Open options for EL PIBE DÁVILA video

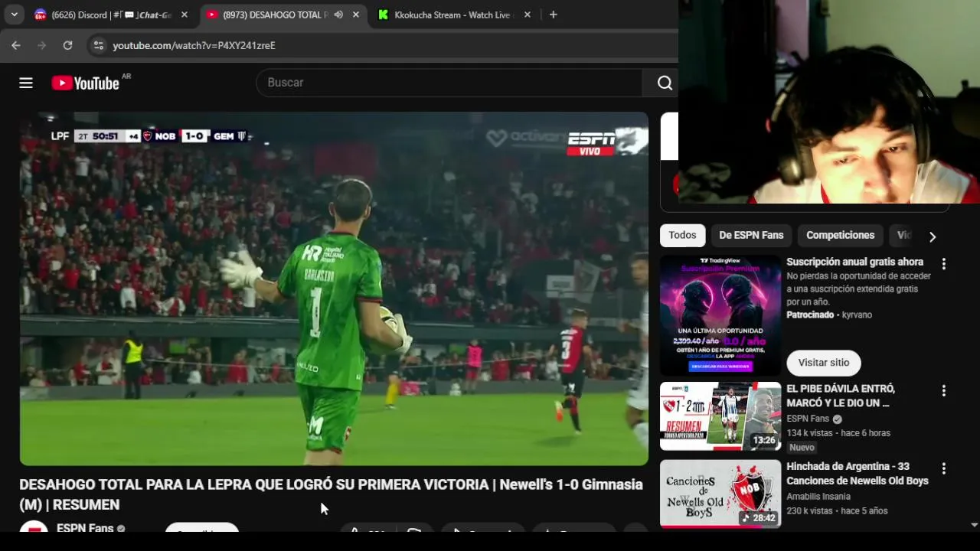coord(943,390)
